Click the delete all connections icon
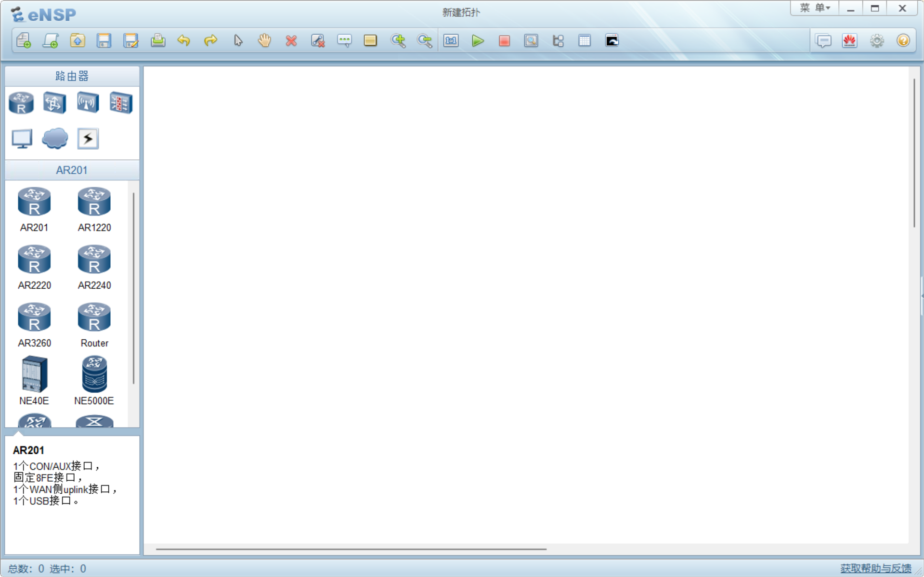Image resolution: width=924 pixels, height=577 pixels. (x=318, y=41)
